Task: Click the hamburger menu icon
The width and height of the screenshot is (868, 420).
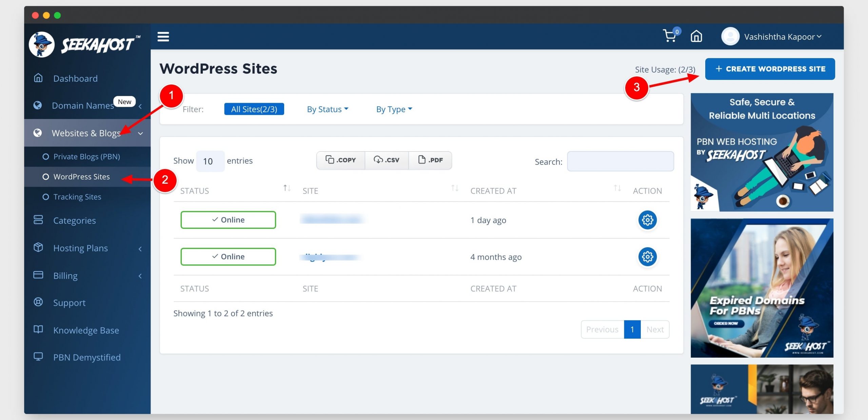Action: (163, 37)
